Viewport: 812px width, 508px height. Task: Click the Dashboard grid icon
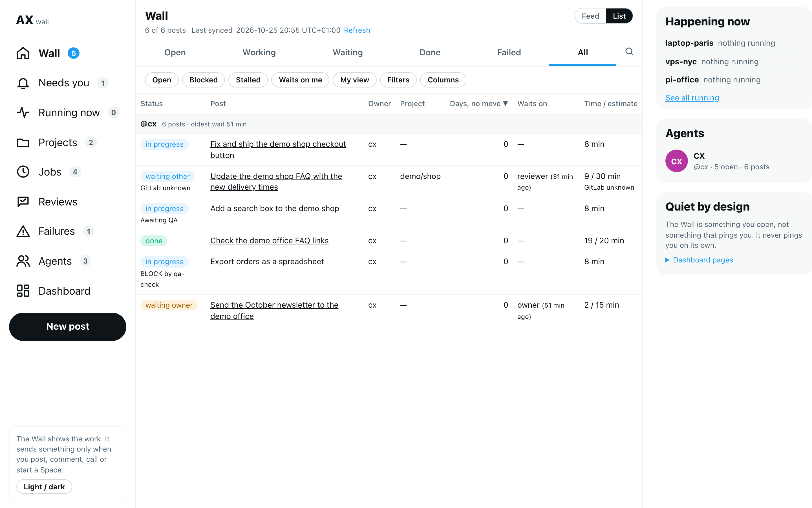point(23,291)
